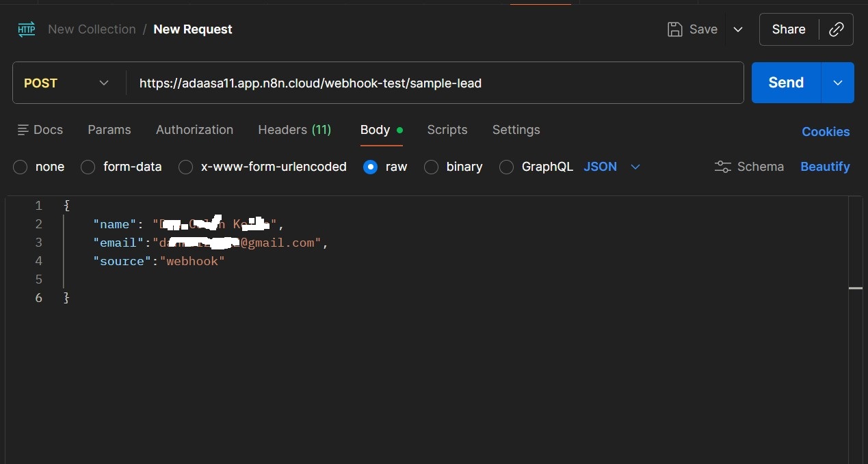
Task: Send the POST request
Action: pos(786,83)
